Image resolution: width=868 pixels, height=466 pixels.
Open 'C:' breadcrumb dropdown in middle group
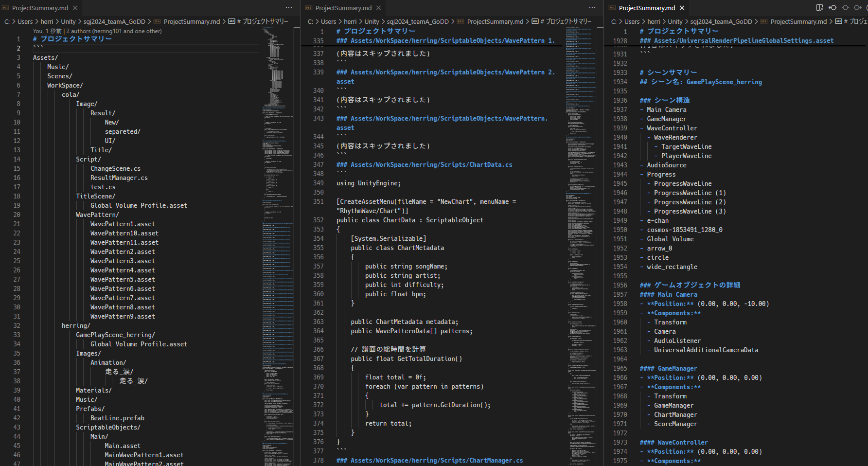[x=311, y=21]
